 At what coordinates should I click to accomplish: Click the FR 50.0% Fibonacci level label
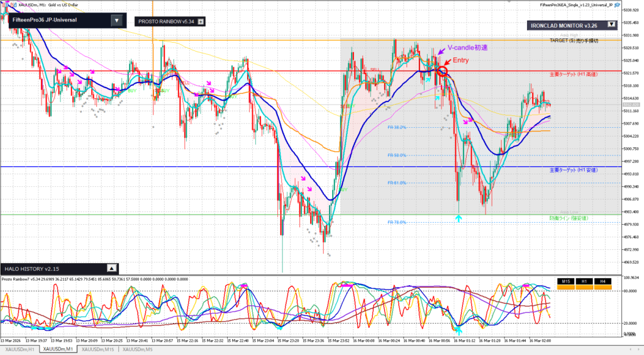click(396, 155)
